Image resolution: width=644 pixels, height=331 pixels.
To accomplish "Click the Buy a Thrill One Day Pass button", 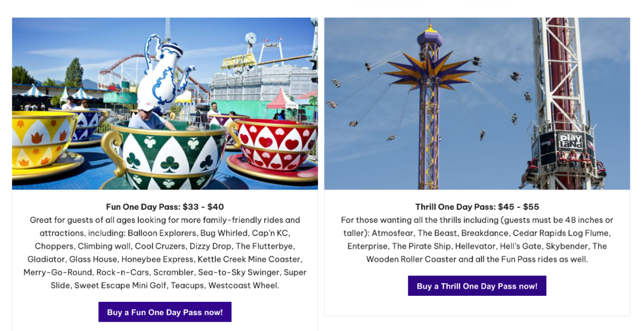I will tap(477, 286).
